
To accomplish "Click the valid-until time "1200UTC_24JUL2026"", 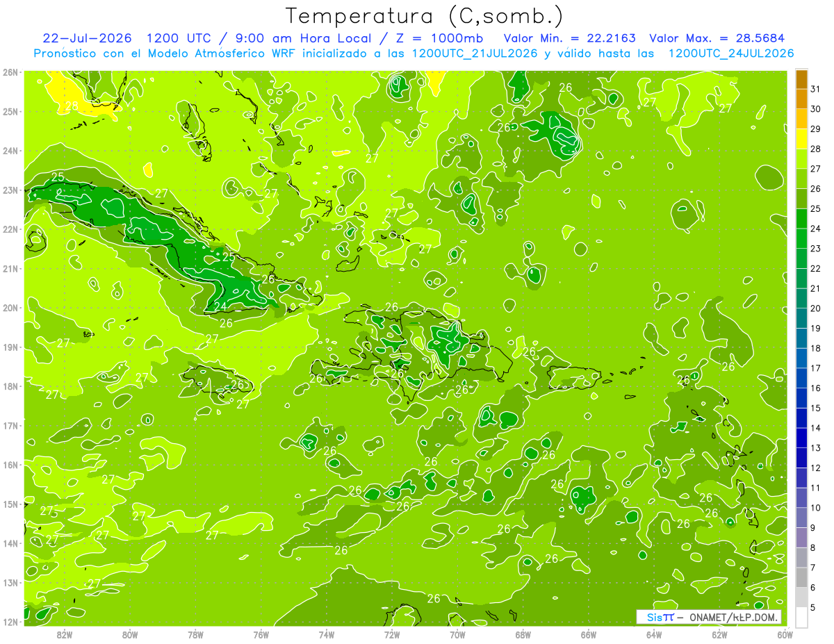I will 731,53.
